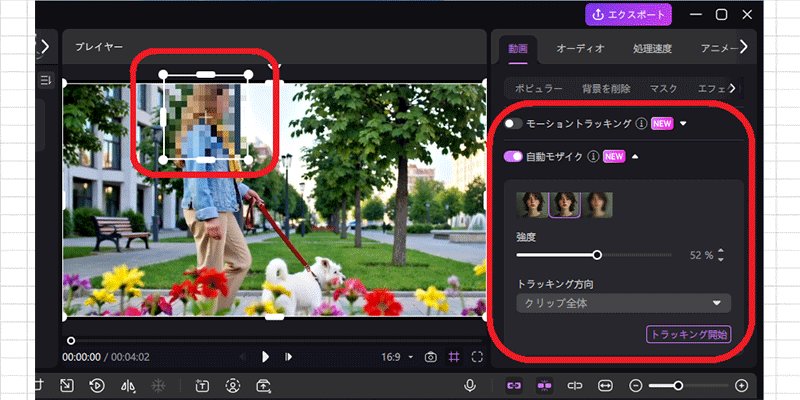Click the mirror flip icon
The height and width of the screenshot is (400, 800).
(x=128, y=386)
